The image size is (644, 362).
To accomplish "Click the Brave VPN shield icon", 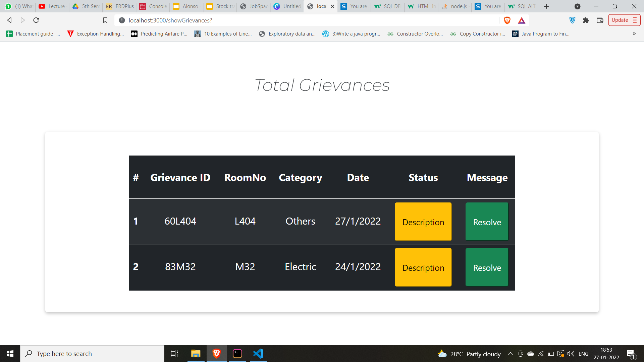I will 572,20.
